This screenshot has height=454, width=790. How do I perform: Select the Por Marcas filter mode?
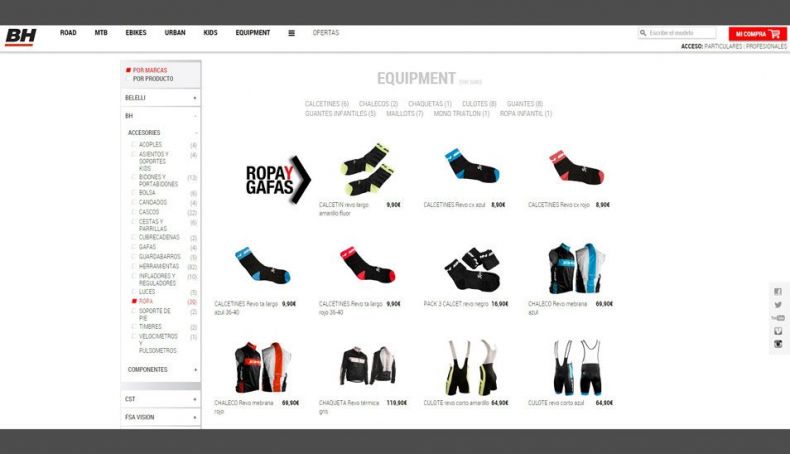click(x=150, y=70)
